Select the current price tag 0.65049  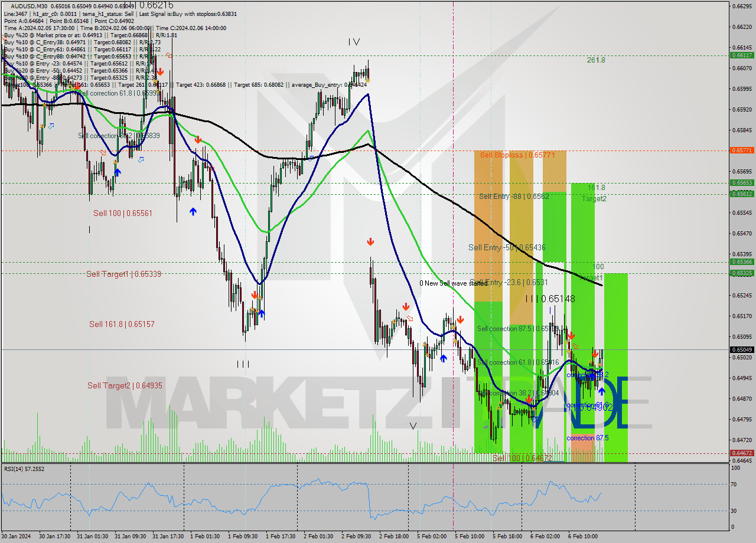tap(742, 349)
